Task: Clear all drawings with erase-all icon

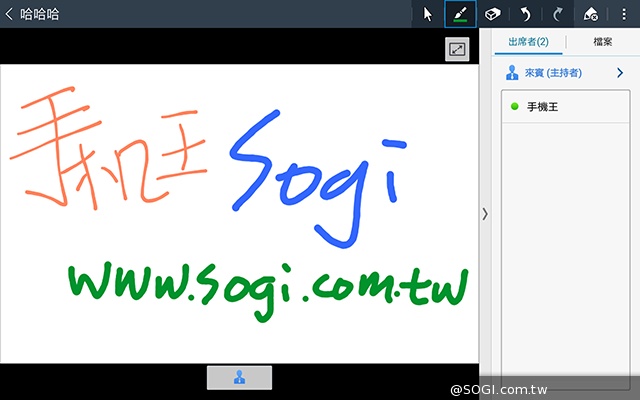Action: pos(590,14)
